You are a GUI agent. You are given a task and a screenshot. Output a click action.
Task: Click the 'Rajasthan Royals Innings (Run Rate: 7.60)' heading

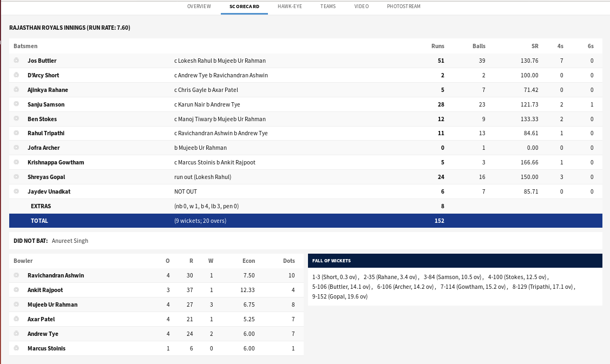tap(70, 28)
